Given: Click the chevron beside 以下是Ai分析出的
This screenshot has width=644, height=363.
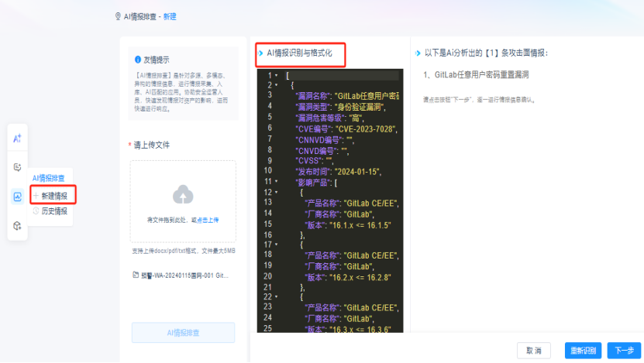Looking at the screenshot, I should pos(418,53).
